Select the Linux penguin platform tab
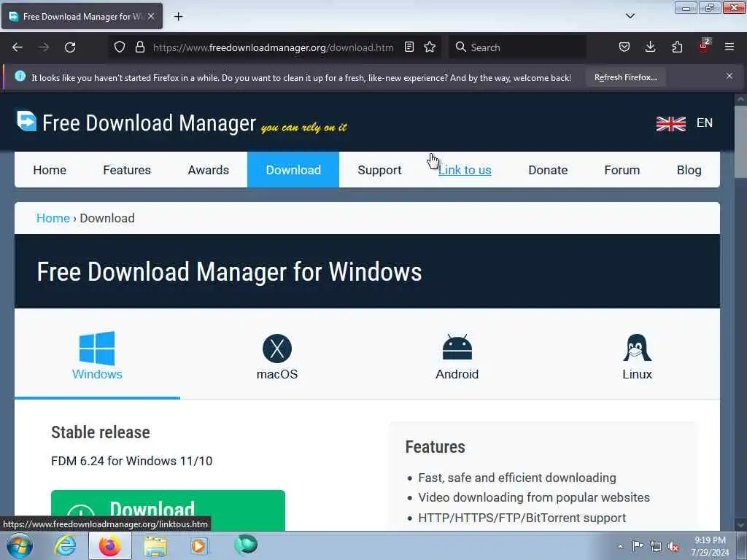This screenshot has width=747, height=560. [x=637, y=357]
